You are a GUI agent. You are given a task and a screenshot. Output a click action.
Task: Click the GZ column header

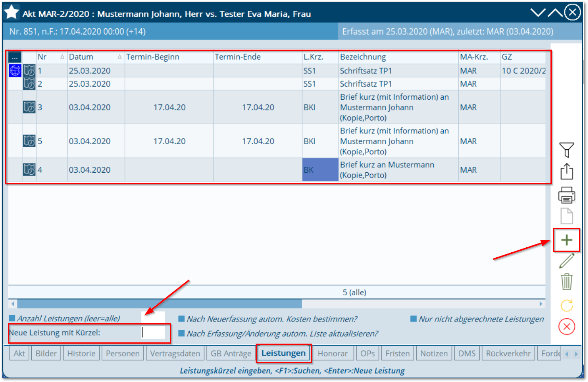(x=523, y=57)
